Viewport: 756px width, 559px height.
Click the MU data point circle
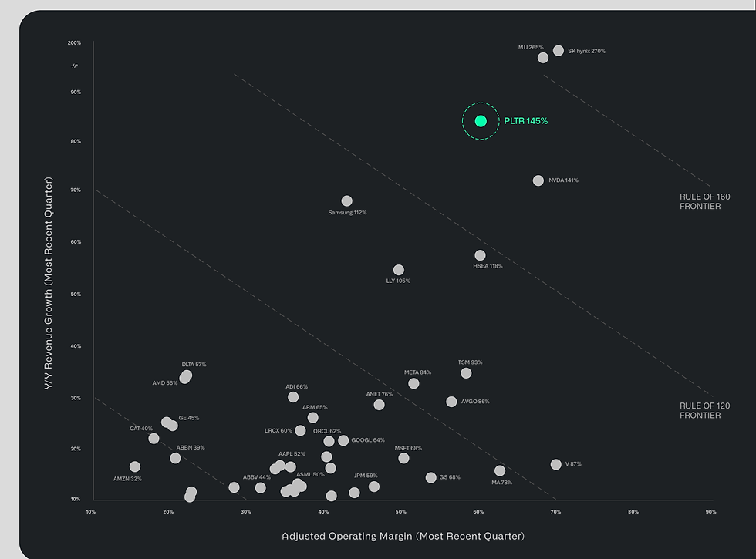(x=543, y=58)
